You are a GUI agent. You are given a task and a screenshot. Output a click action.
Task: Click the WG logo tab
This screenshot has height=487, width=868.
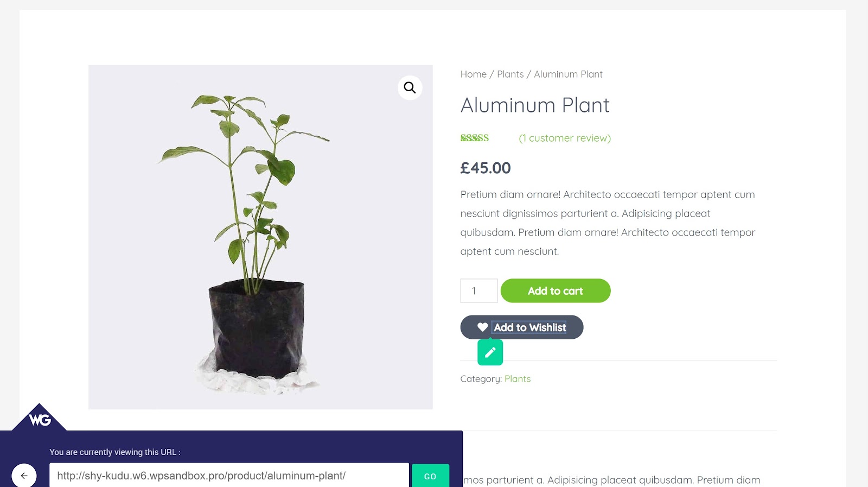[x=39, y=418]
